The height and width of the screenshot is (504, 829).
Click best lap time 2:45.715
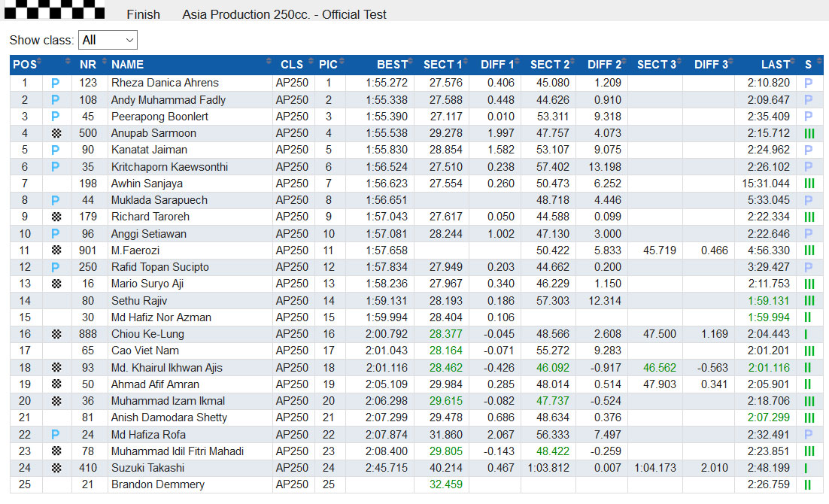[387, 468]
